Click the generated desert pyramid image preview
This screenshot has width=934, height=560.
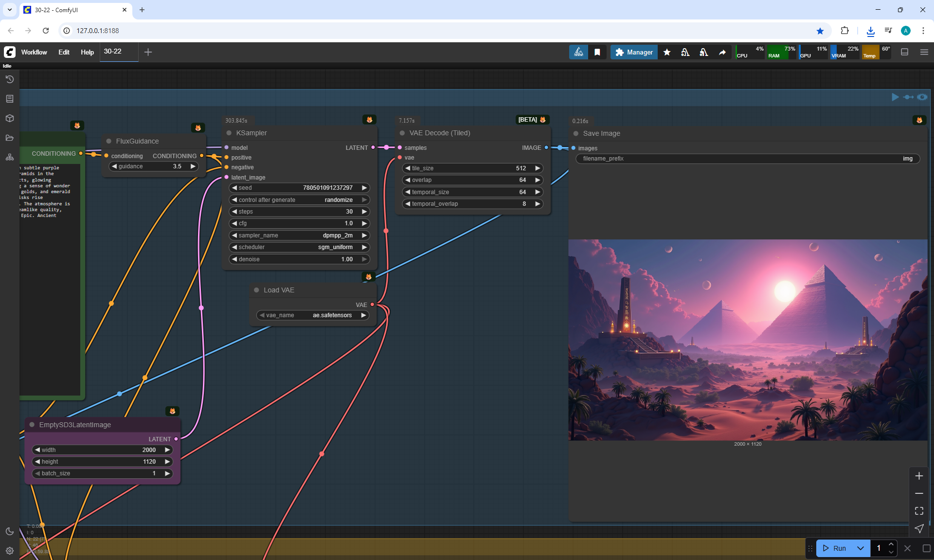[x=748, y=340]
